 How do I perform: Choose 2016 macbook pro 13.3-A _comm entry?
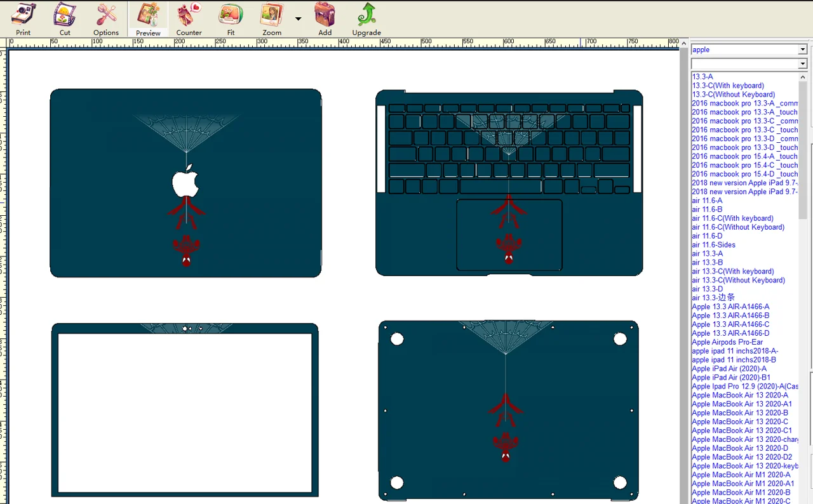(745, 103)
